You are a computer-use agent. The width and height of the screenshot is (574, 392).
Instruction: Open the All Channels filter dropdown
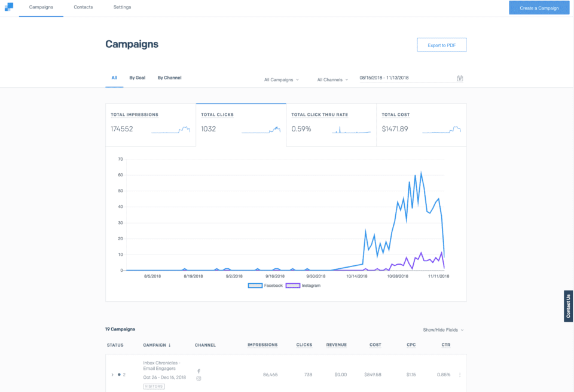point(332,79)
